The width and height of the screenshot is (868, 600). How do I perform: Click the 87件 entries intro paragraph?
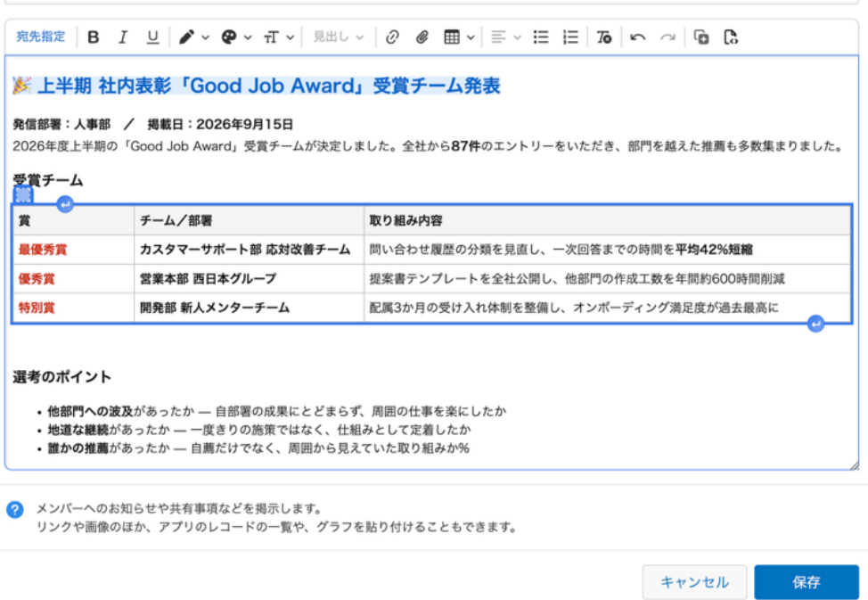pos(428,146)
